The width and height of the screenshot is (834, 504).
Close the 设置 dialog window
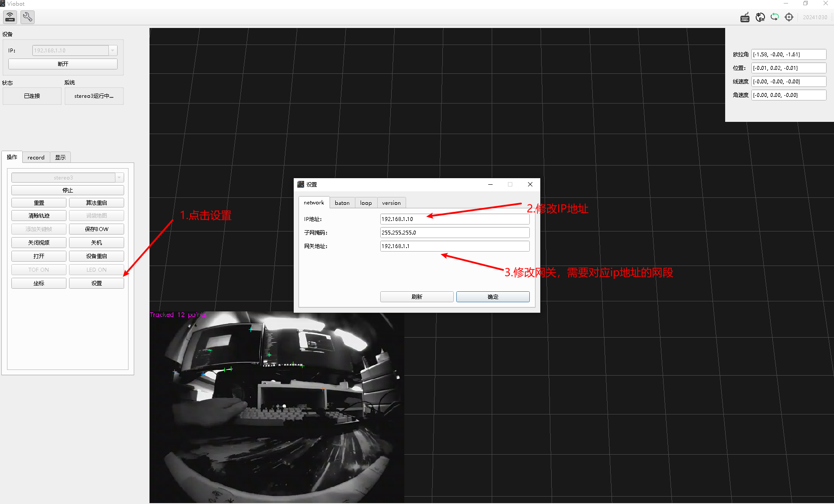tap(530, 184)
